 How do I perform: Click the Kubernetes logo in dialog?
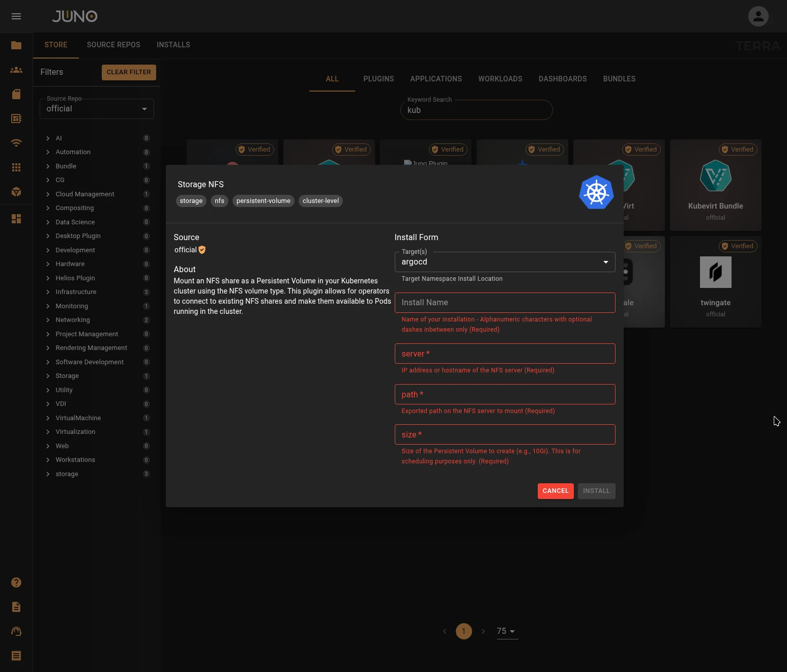pyautogui.click(x=596, y=192)
